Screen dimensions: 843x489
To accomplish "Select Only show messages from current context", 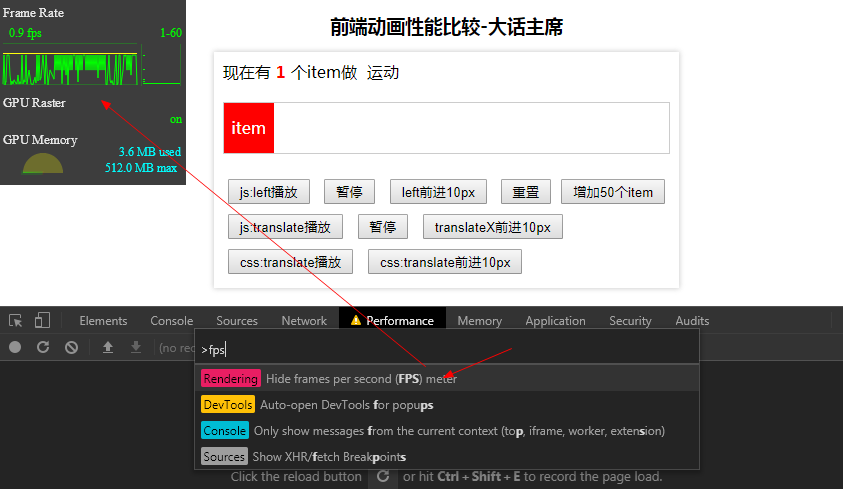I will click(447, 430).
